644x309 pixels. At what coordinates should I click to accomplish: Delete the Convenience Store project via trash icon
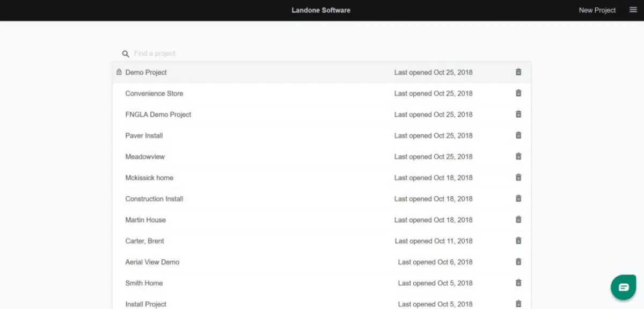click(518, 93)
